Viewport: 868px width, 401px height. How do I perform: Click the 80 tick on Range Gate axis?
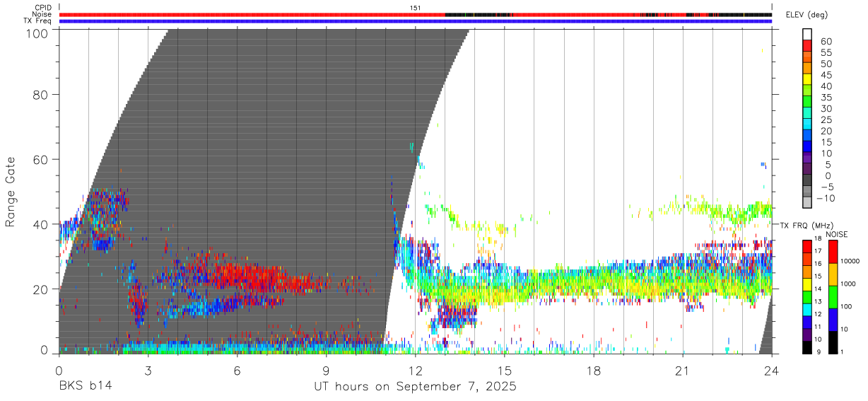(42, 94)
